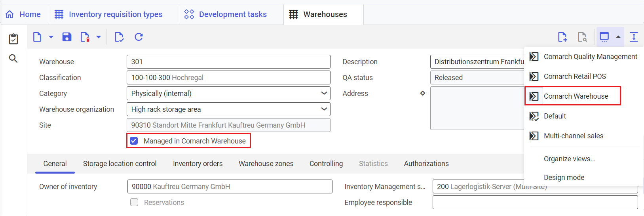This screenshot has height=216, width=644.
Task: Click the add-document icon at right
Action: [x=562, y=37]
